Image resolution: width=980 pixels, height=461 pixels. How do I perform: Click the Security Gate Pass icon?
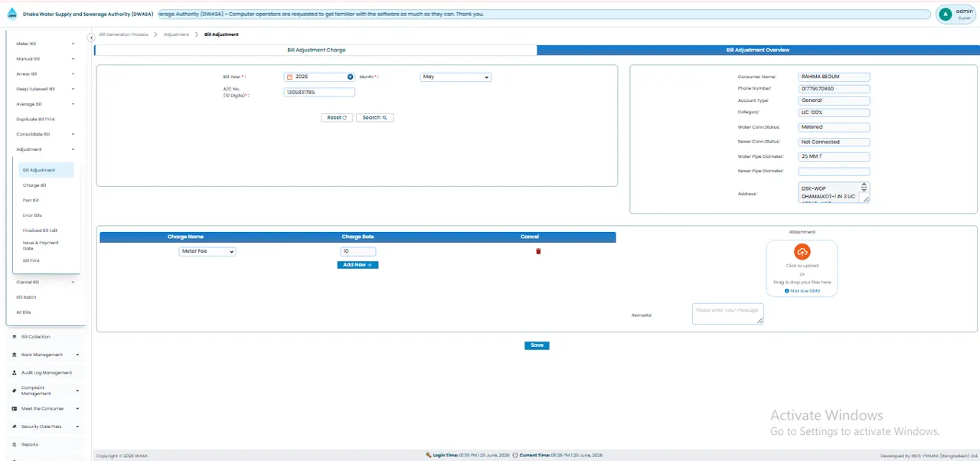pos(15,427)
